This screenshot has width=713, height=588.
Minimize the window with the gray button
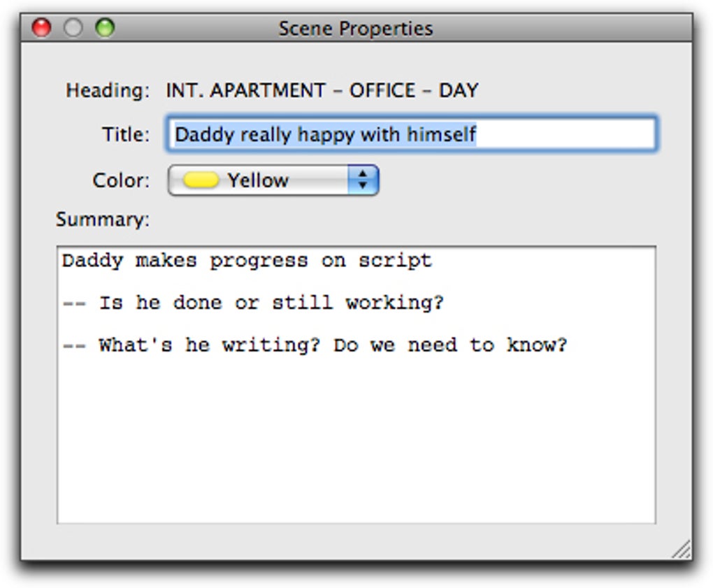click(73, 29)
